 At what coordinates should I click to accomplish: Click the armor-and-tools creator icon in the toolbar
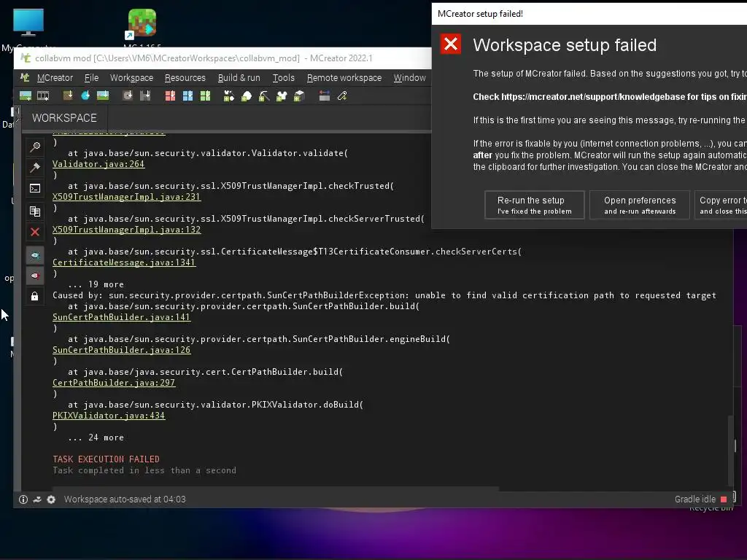pos(229,96)
